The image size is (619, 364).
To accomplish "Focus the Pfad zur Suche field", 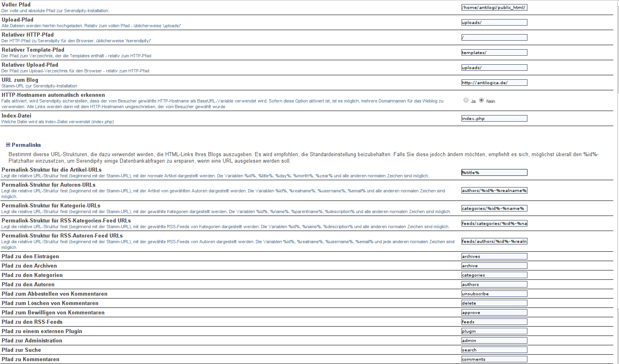I will pos(494,350).
